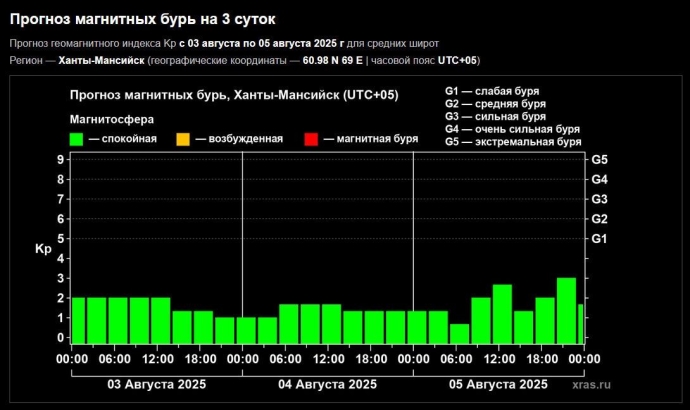Click the date label '03 Августа 2025'
Screen dimensions: 690x410
[157, 384]
